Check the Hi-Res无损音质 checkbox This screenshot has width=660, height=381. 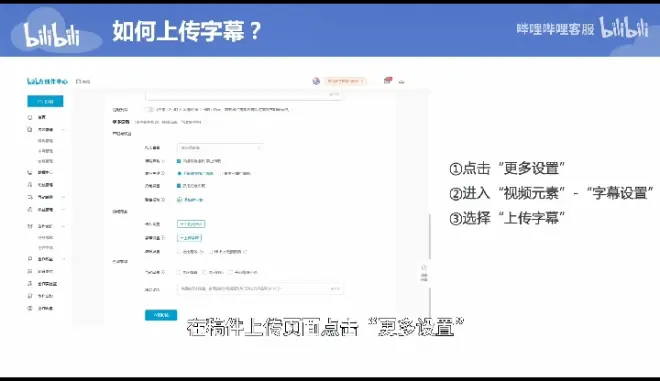(x=210, y=252)
